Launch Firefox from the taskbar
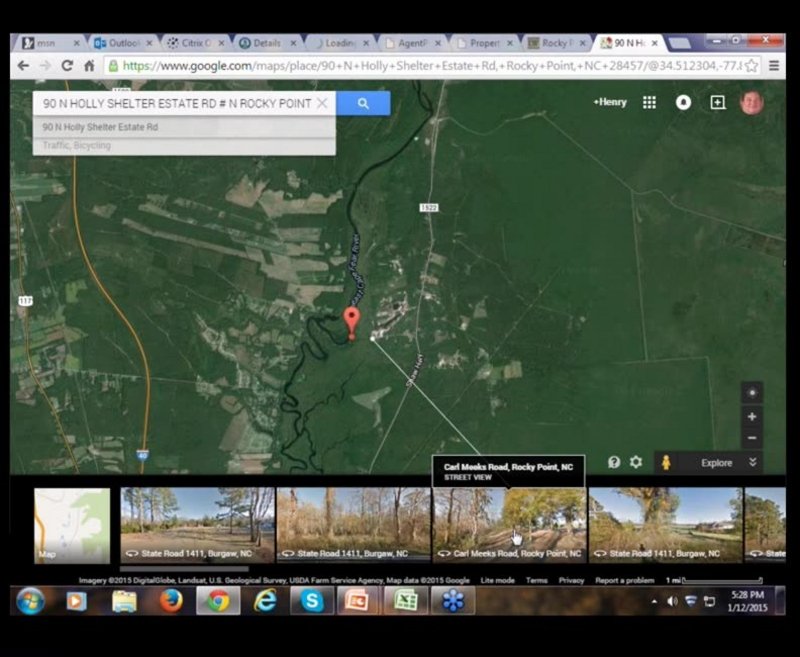This screenshot has height=657, width=800. (x=171, y=601)
